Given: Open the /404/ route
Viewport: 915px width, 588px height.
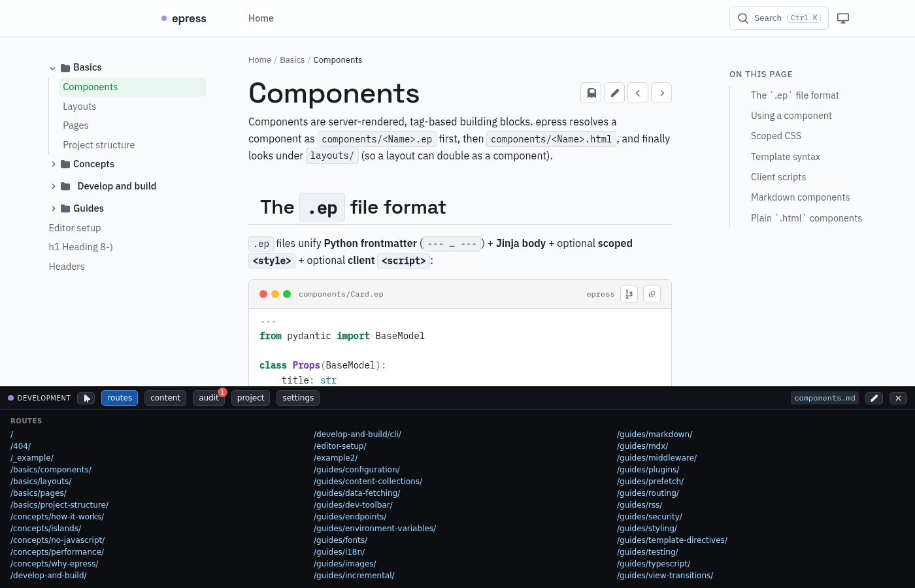Looking at the screenshot, I should coord(21,446).
